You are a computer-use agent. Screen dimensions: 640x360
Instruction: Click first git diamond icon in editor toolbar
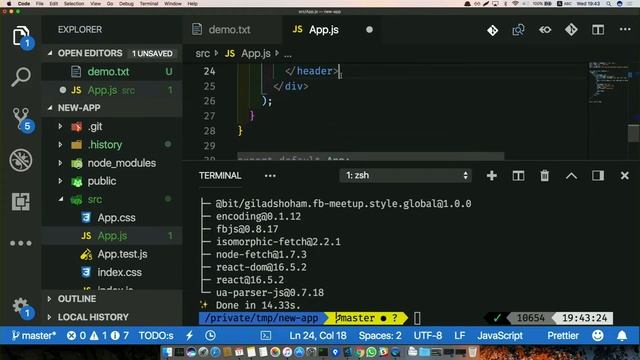click(492, 30)
